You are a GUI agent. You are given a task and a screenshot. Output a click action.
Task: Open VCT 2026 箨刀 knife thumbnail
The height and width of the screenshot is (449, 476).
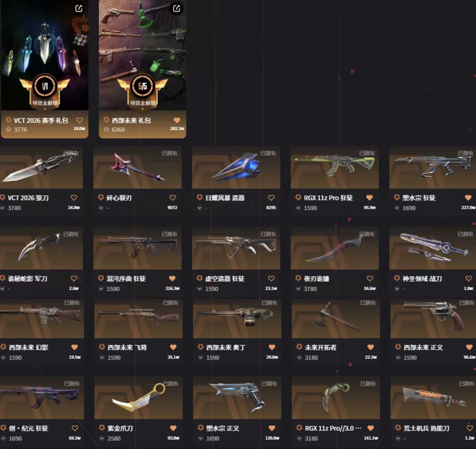(41, 168)
